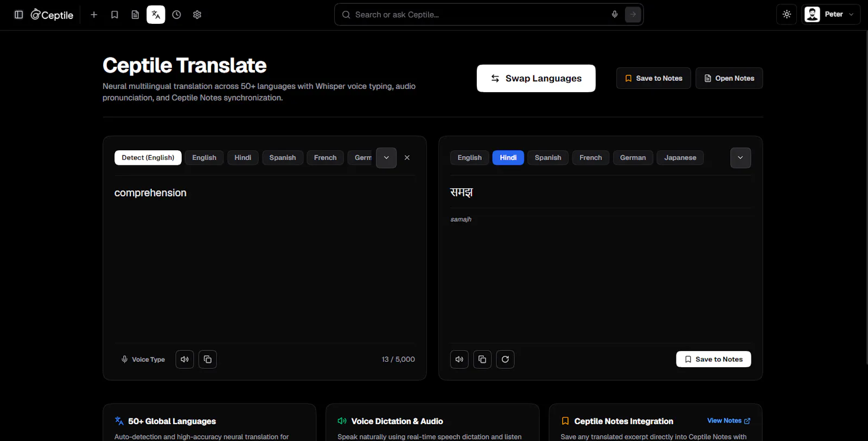Viewport: 868px width, 441px height.
Task: Save translation to Notes in output panel
Action: pyautogui.click(x=713, y=359)
